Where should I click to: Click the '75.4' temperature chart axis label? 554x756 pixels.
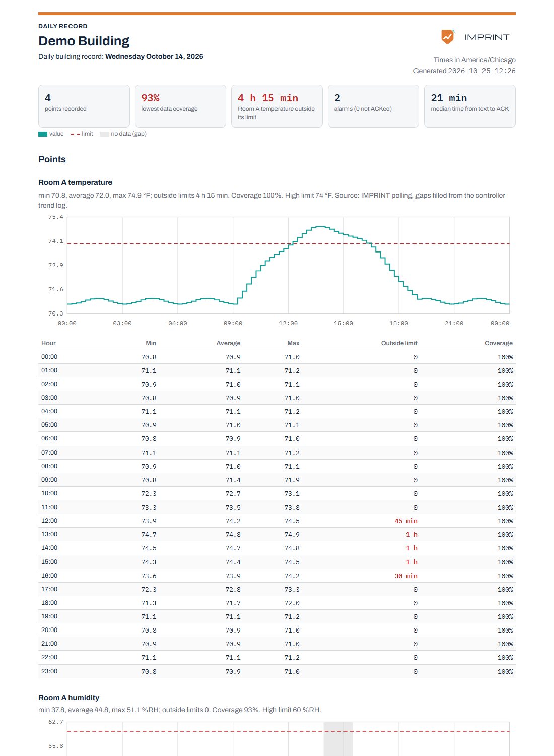55,217
